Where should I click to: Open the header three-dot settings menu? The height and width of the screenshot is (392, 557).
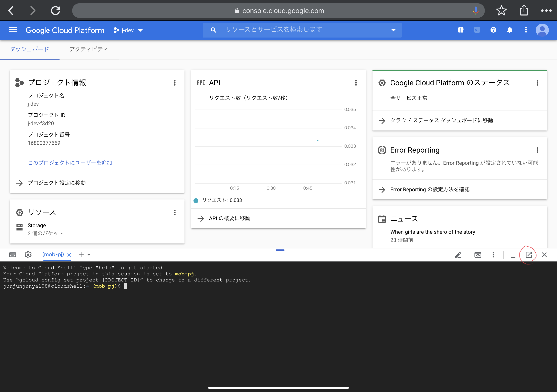(x=526, y=30)
